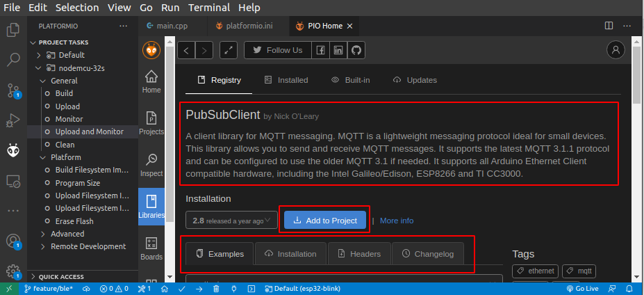This screenshot has width=644, height=295.
Task: Open the notifications bell in status bar
Action: 629,289
